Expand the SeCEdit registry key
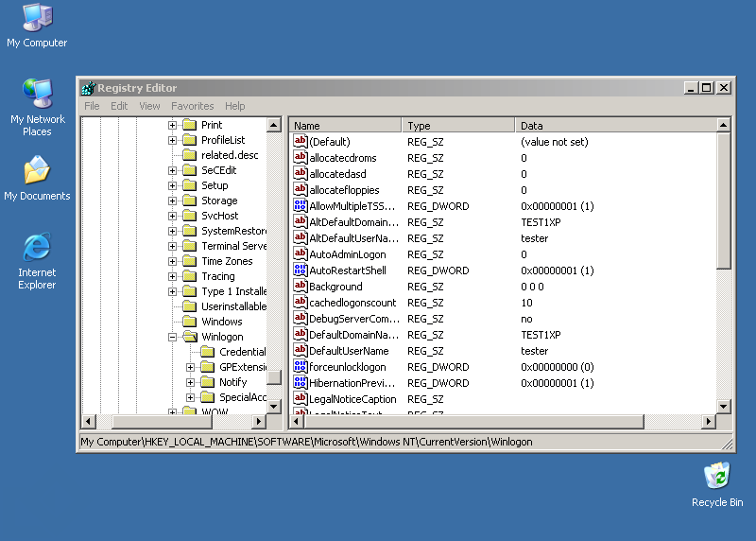 [172, 170]
